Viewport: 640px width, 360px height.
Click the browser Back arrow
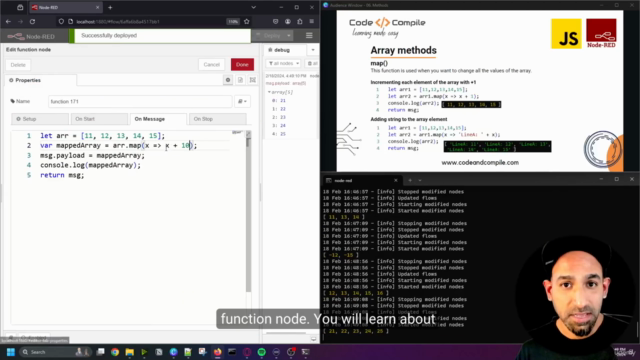[9, 22]
